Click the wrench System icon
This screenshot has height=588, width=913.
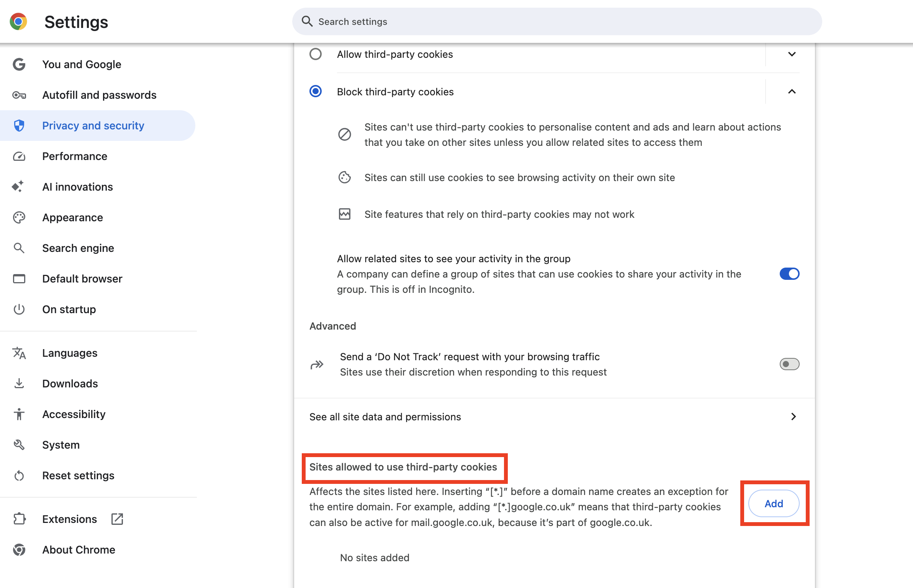(19, 444)
